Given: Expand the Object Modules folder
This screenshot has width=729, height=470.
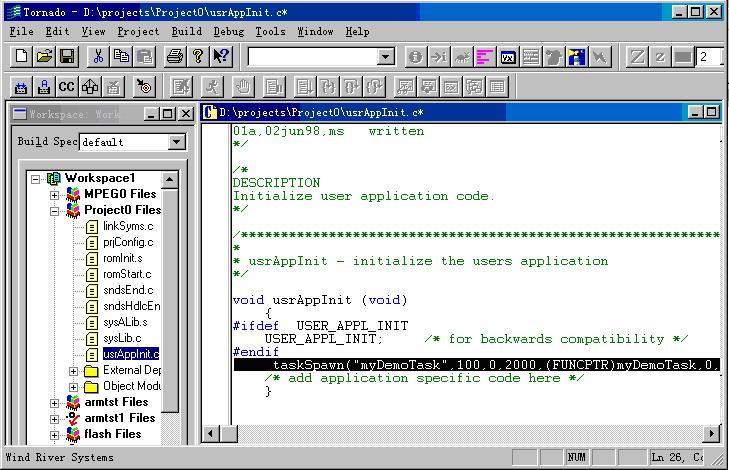Looking at the screenshot, I should tap(73, 387).
